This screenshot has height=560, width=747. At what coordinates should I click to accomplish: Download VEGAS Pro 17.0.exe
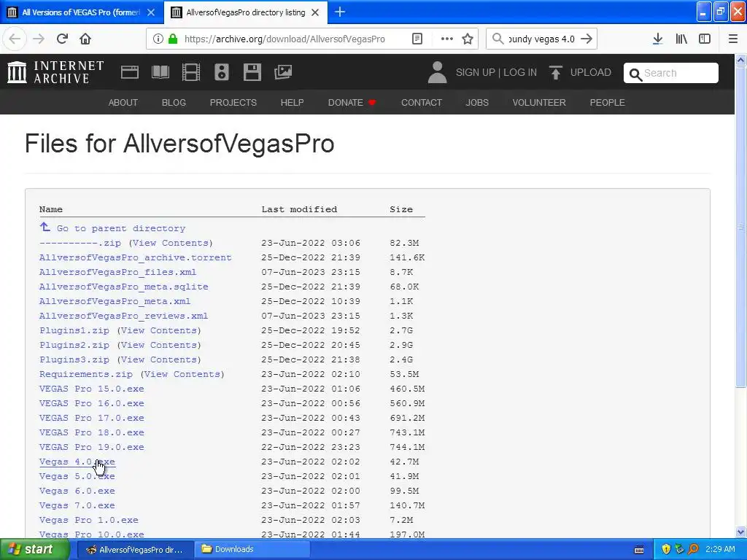click(x=91, y=418)
